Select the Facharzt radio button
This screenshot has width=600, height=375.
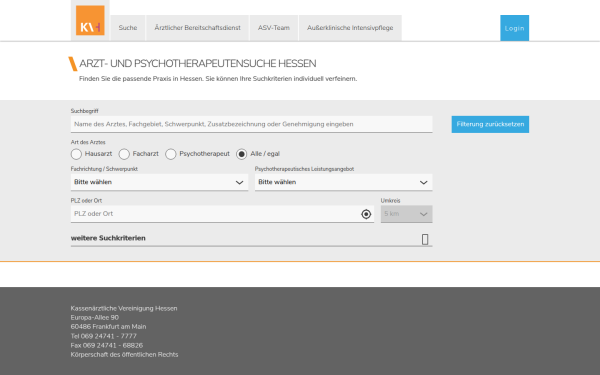124,154
